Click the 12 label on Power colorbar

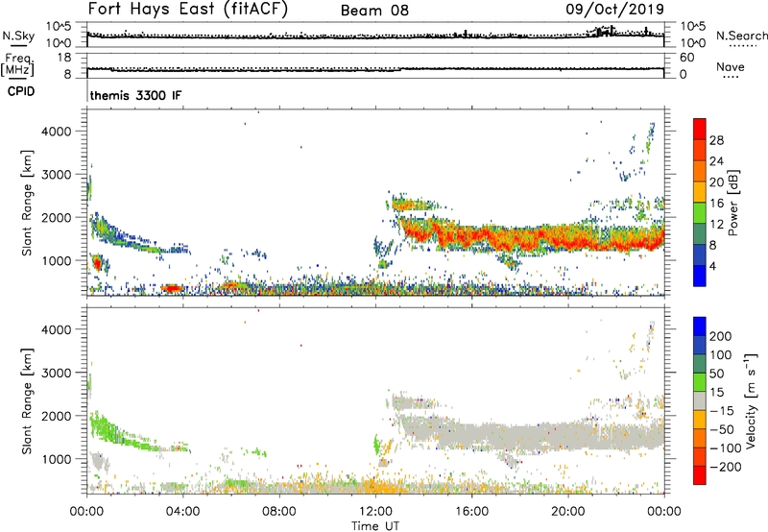(716, 225)
